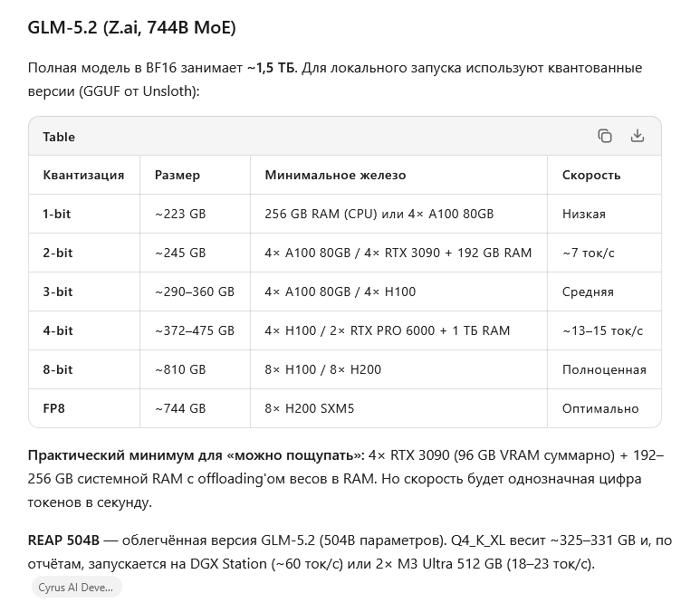Click the Размер column header
This screenshot has height=612, width=700.
[x=177, y=175]
